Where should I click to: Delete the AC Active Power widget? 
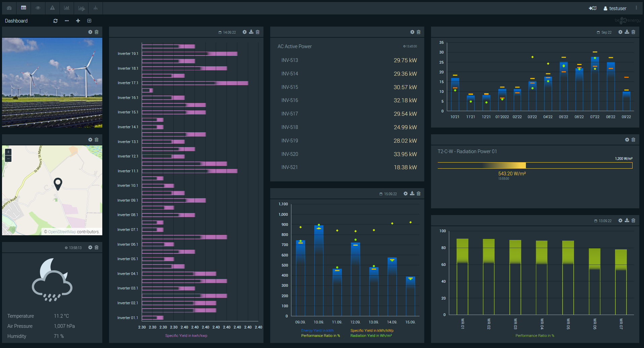419,32
